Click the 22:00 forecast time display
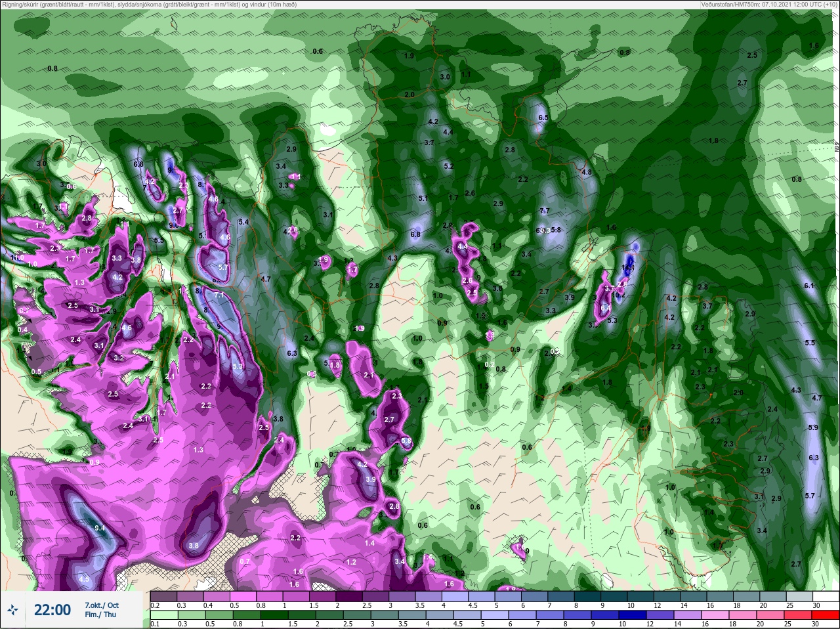Viewport: 840px width, 629px height. [x=52, y=610]
